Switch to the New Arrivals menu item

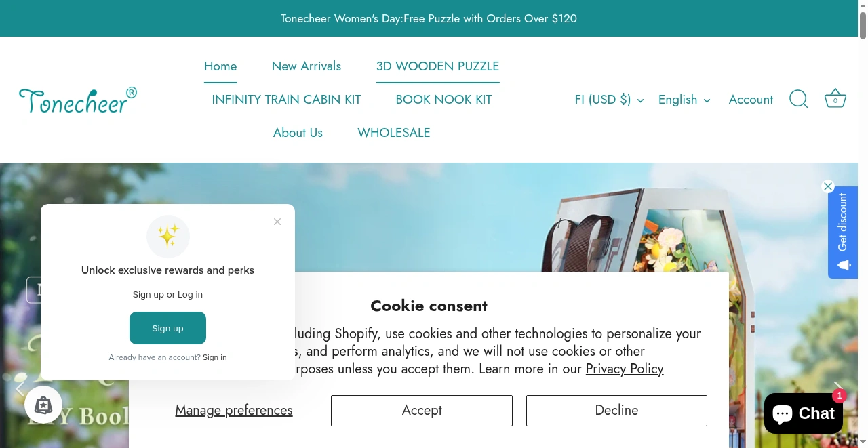tap(306, 66)
